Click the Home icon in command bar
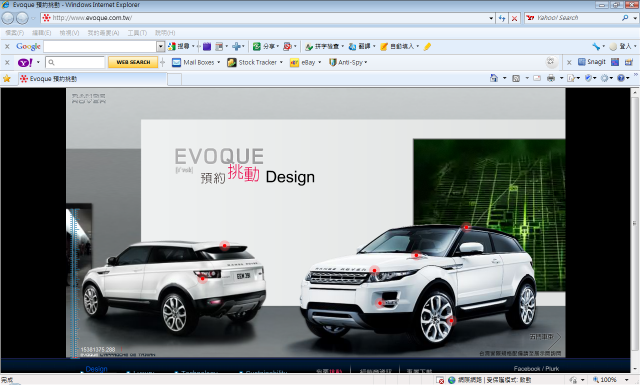Viewport: 640px width, 385px height. pyautogui.click(x=494, y=78)
